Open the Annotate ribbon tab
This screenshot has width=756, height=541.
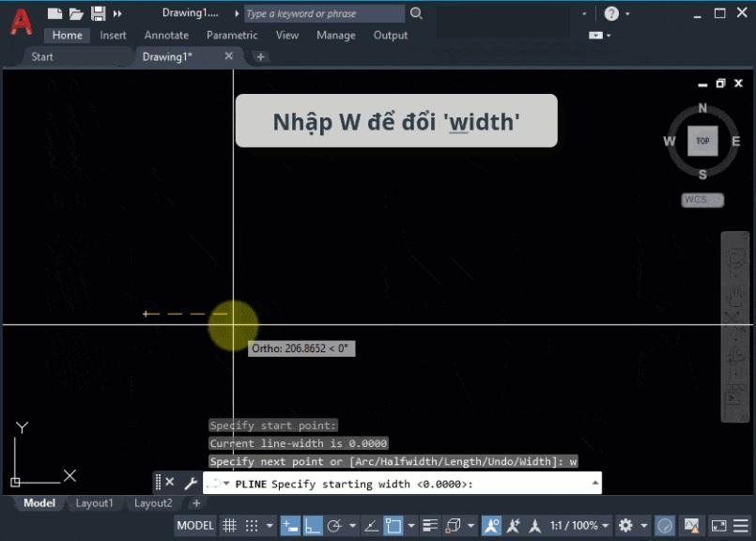pyautogui.click(x=166, y=35)
